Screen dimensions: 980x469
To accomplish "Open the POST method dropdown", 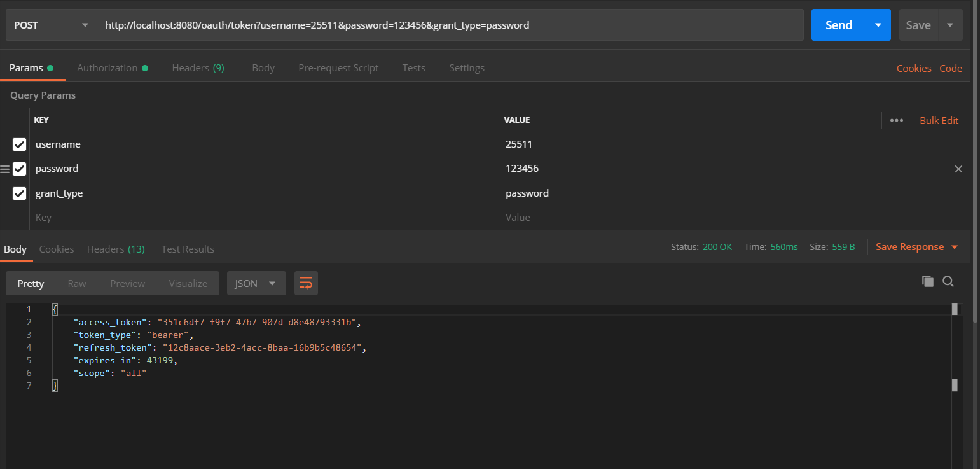I will [x=51, y=25].
